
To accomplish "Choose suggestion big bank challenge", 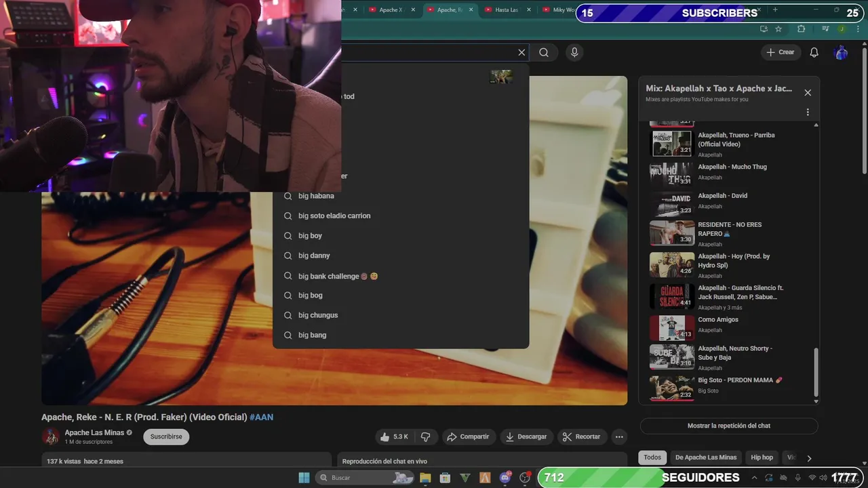I will coord(401,276).
